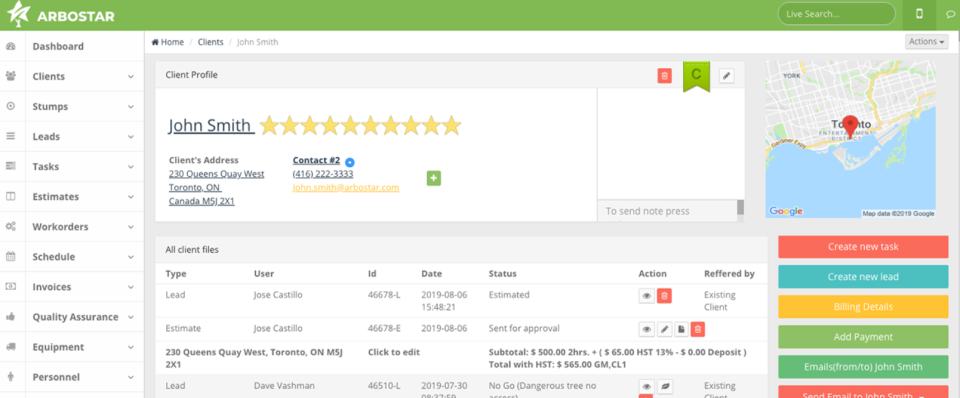Click the leaf icon on 46510-L lead row

664,386
